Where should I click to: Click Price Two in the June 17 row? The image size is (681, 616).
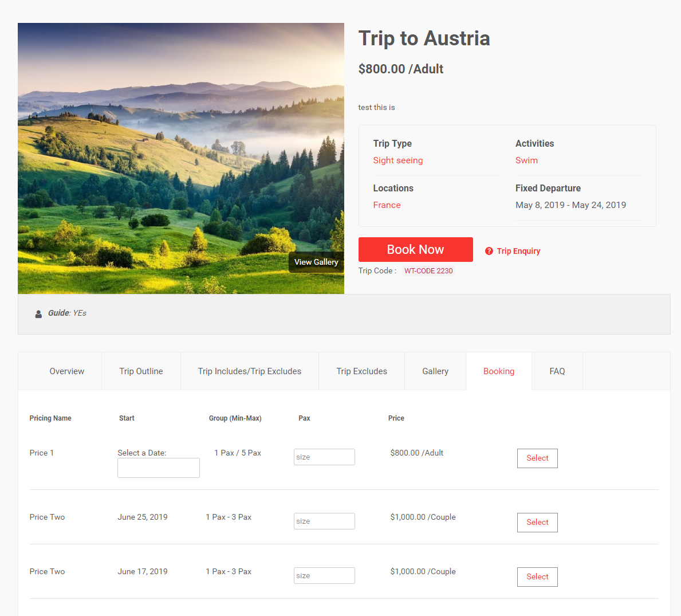pyautogui.click(x=47, y=571)
